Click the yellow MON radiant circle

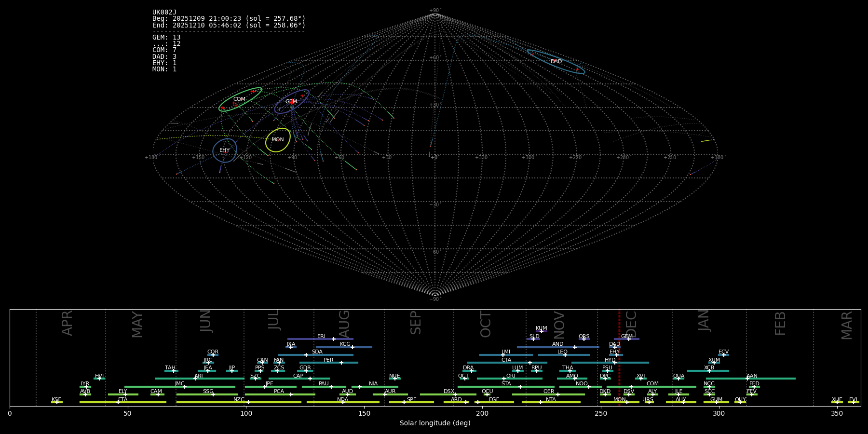tap(278, 140)
